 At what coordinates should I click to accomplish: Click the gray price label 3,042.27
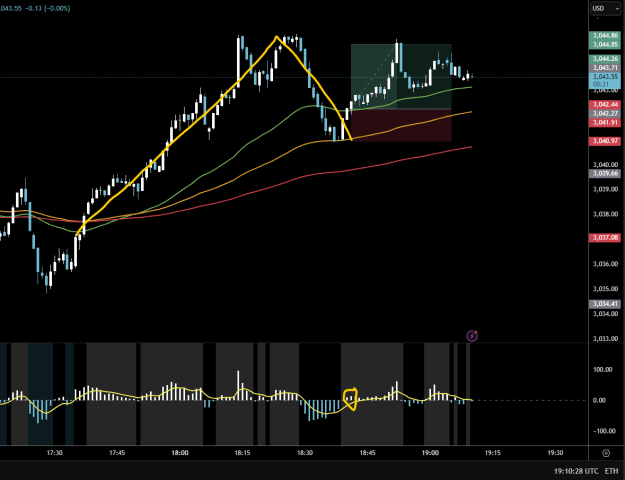(605, 114)
